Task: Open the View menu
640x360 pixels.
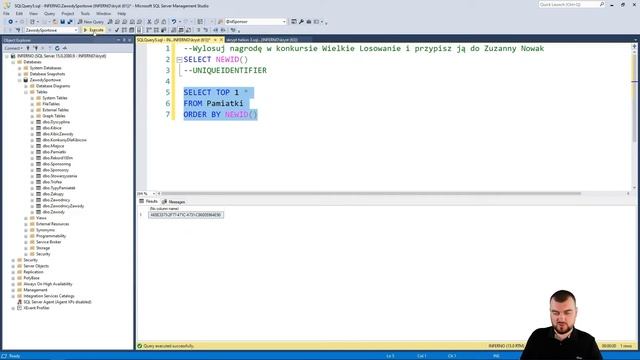Action: [33, 13]
